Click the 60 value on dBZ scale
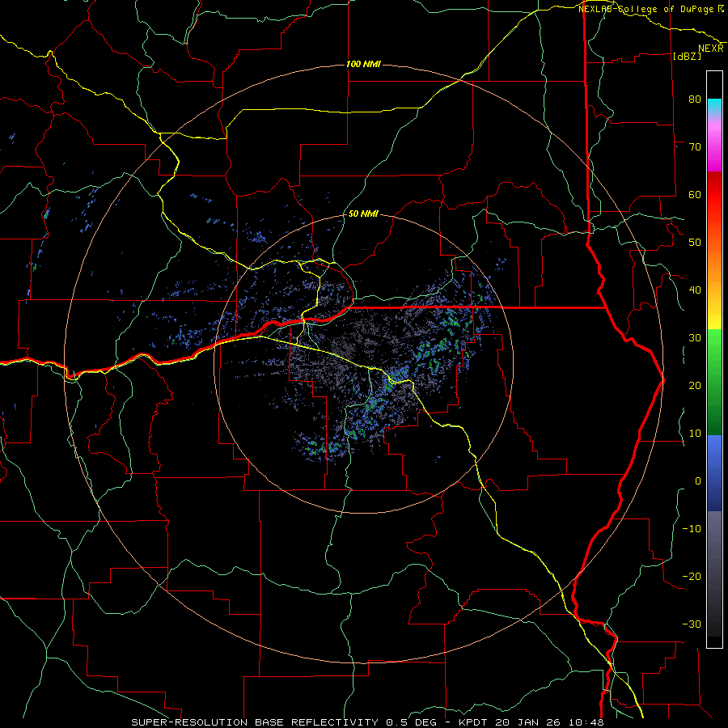This screenshot has width=728, height=728. click(x=695, y=194)
